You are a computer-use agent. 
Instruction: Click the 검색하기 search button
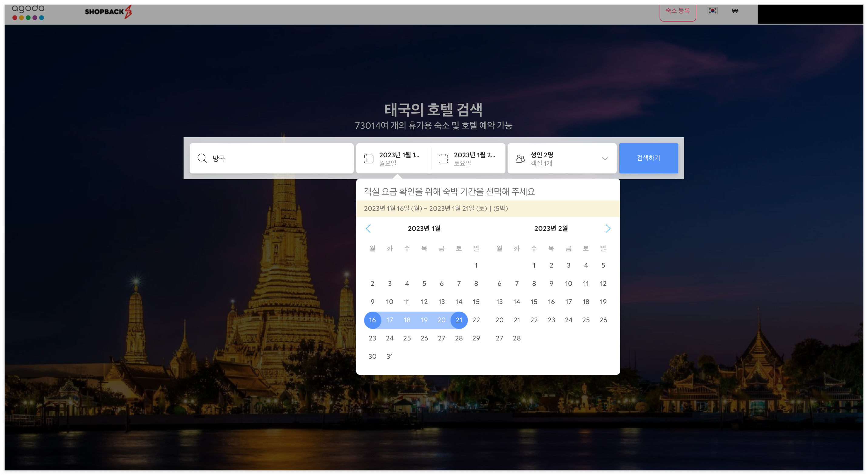point(648,158)
